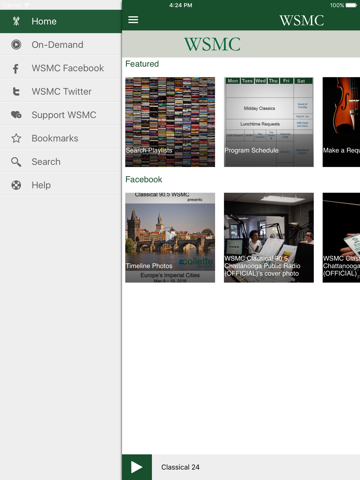The image size is (360, 480).
Task: Open Search Playlists featured tile
Action: [x=170, y=122]
